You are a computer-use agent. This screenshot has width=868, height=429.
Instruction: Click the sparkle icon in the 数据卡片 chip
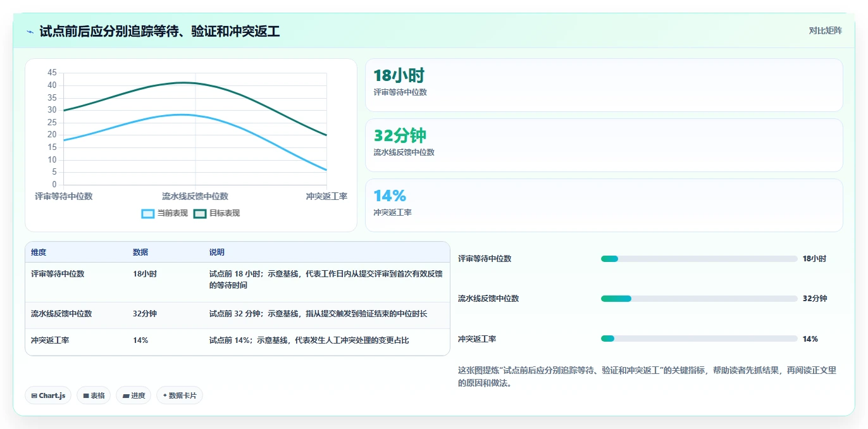164,395
